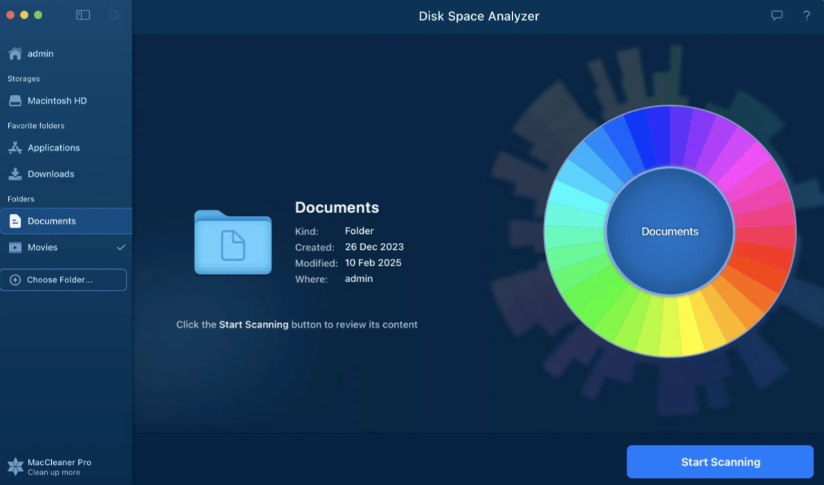Open the feedback speech bubble icon
The width and height of the screenshot is (824, 485).
point(777,15)
